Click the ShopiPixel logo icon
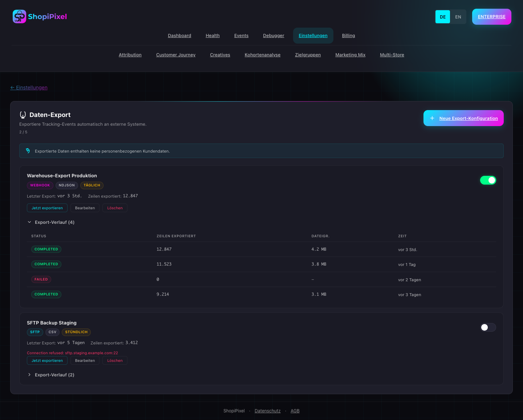Screen dimensions: 523x420 (20, 16)
